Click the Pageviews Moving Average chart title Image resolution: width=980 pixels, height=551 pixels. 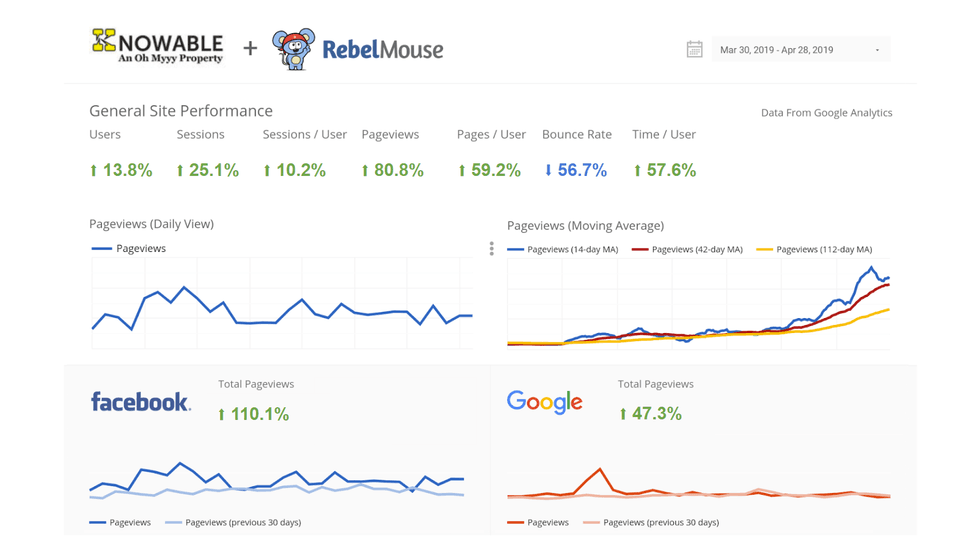pos(585,225)
